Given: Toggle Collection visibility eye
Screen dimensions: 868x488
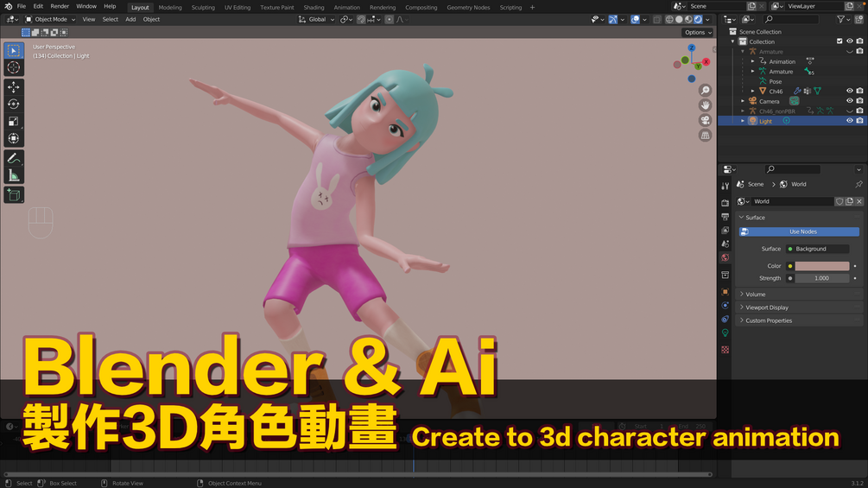Looking at the screenshot, I should click(850, 41).
